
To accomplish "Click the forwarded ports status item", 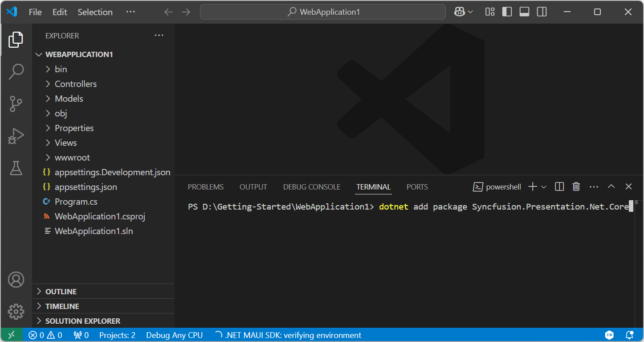I will (x=81, y=335).
